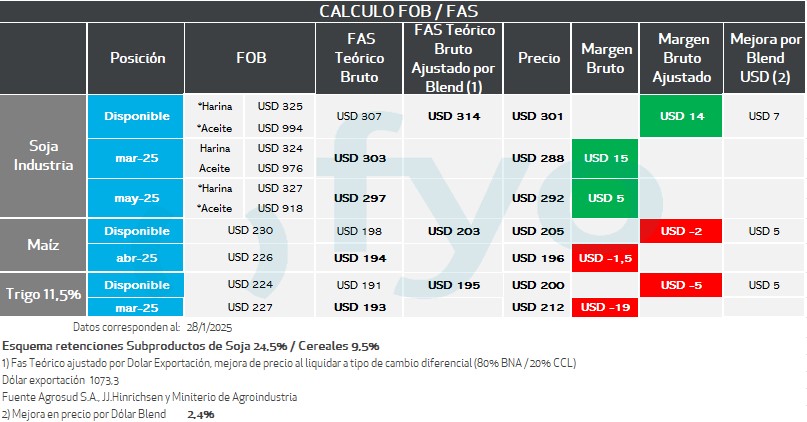
Task: Click the red "USD -19" margin cell
Action: coord(606,307)
